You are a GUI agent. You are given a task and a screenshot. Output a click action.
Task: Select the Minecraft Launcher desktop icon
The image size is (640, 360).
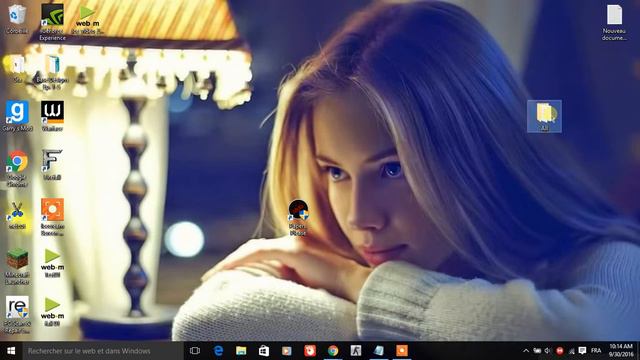[x=17, y=266]
